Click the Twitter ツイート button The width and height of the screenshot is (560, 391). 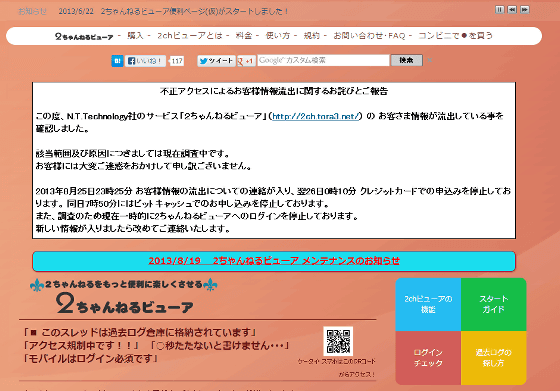tap(216, 61)
